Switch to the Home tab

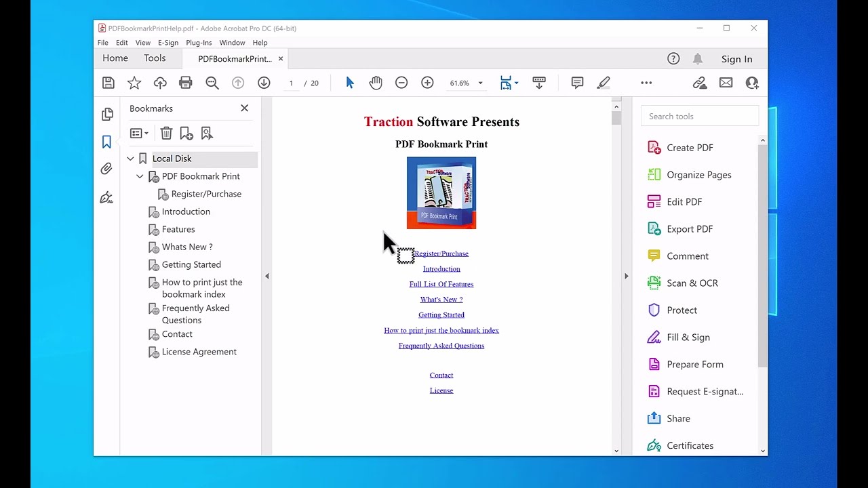[115, 58]
